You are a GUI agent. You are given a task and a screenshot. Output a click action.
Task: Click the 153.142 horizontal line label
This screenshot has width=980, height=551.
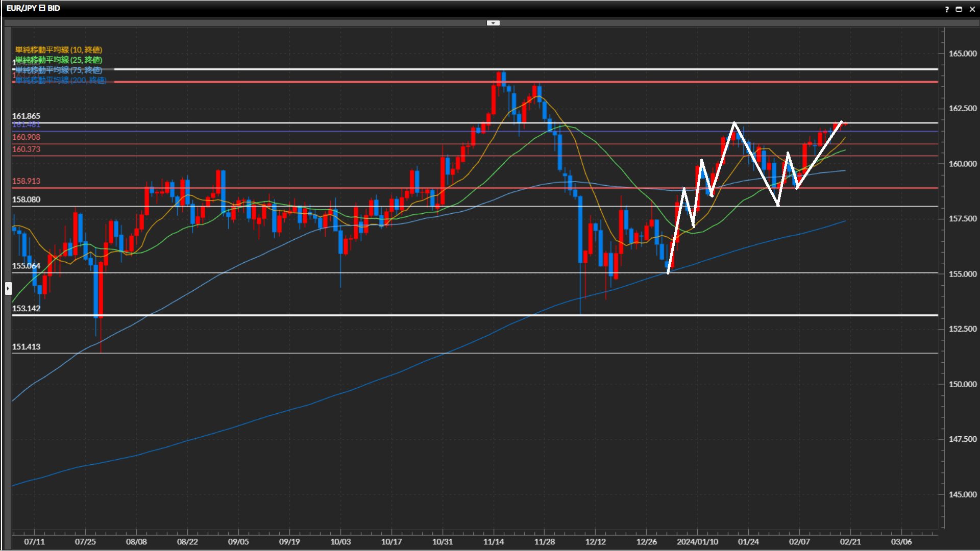pos(26,309)
